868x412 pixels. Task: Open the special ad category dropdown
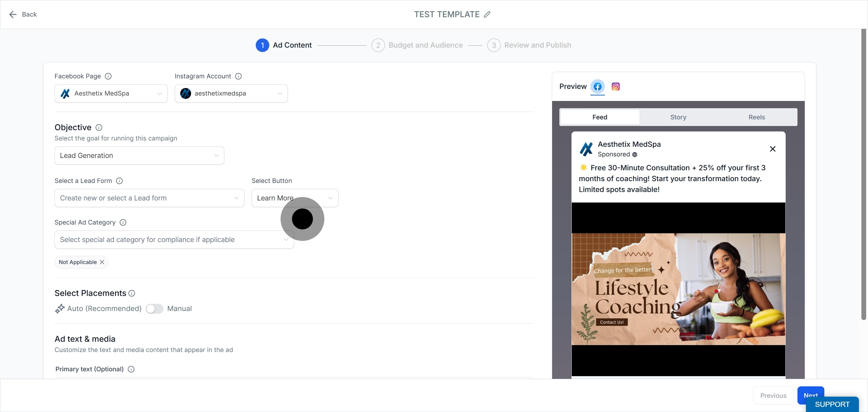174,240
